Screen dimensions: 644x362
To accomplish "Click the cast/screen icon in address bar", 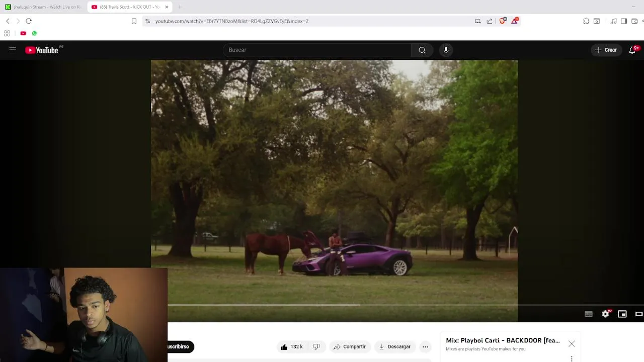I will [x=477, y=21].
